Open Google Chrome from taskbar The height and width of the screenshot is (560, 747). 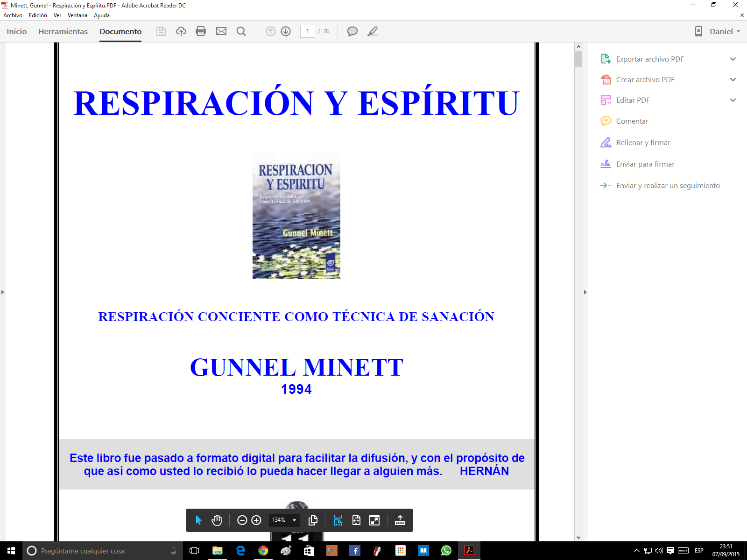[x=263, y=551]
